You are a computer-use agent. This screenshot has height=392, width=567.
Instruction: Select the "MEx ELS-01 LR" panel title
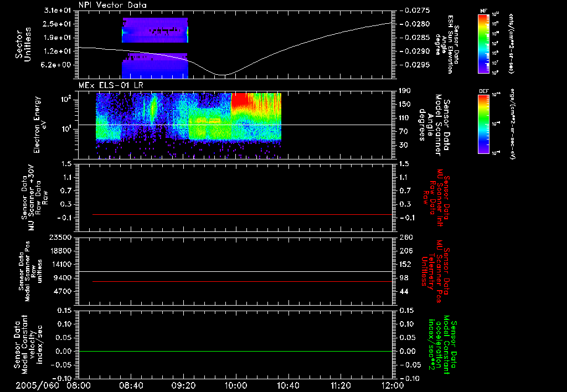pos(111,86)
